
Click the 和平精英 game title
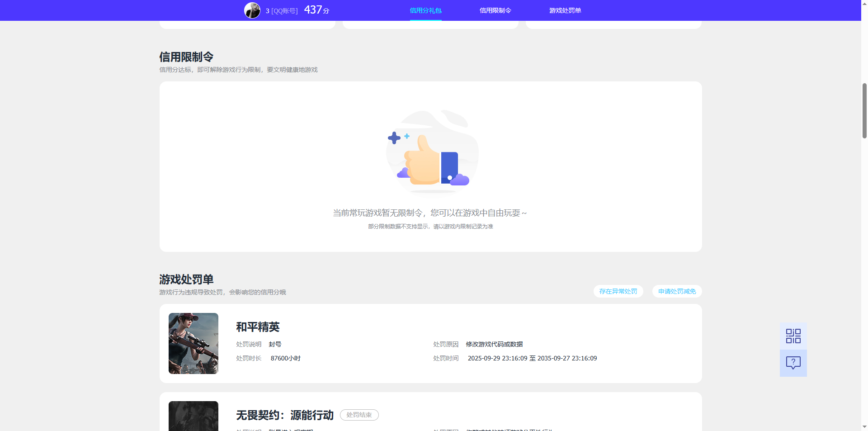coord(258,327)
